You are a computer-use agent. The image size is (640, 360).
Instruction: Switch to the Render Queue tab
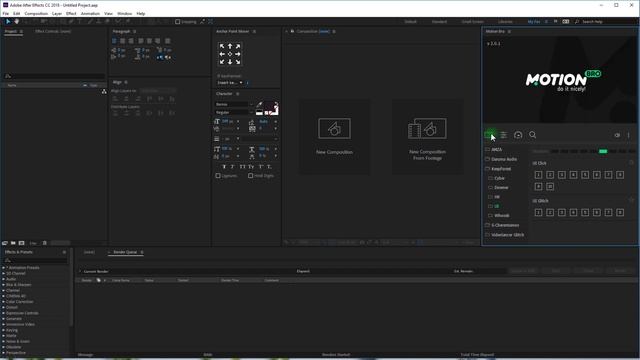click(x=125, y=252)
